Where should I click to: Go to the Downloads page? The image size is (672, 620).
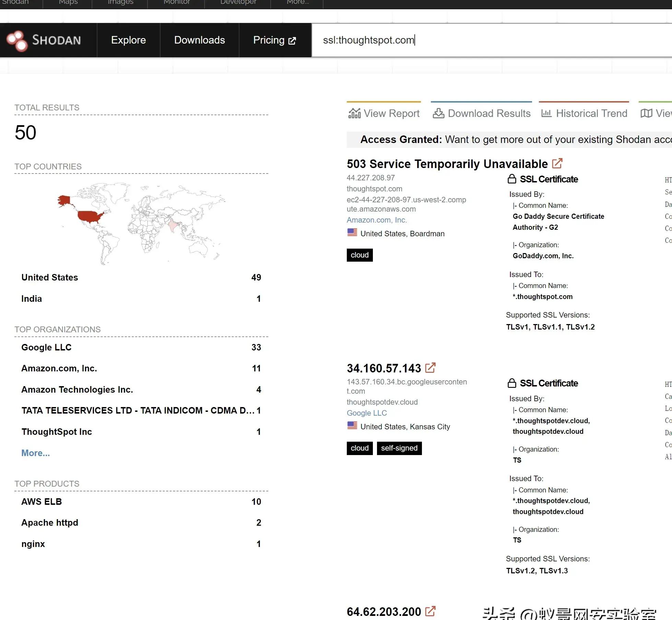[x=200, y=40]
